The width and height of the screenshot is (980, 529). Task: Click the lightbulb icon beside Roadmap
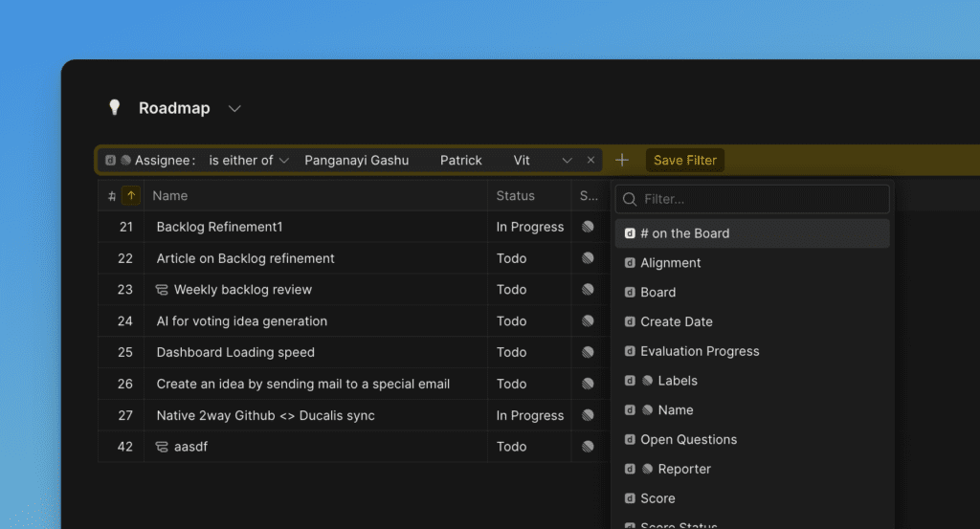115,108
